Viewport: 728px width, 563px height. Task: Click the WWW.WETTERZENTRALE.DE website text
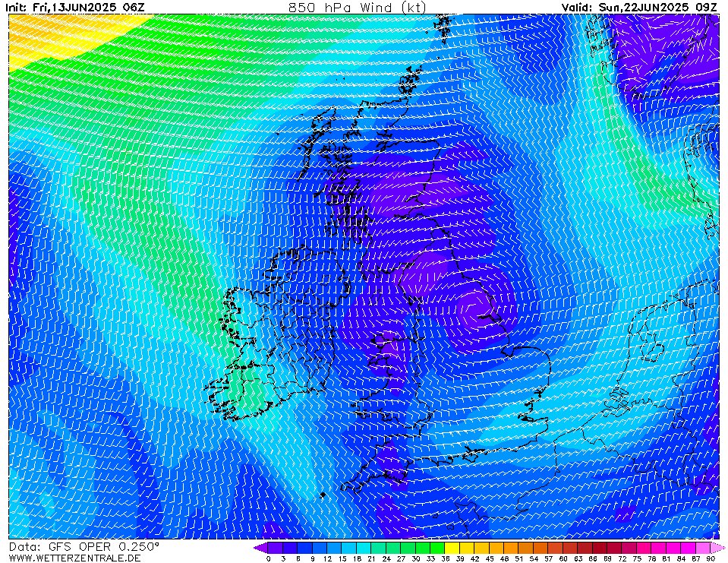tap(74, 558)
